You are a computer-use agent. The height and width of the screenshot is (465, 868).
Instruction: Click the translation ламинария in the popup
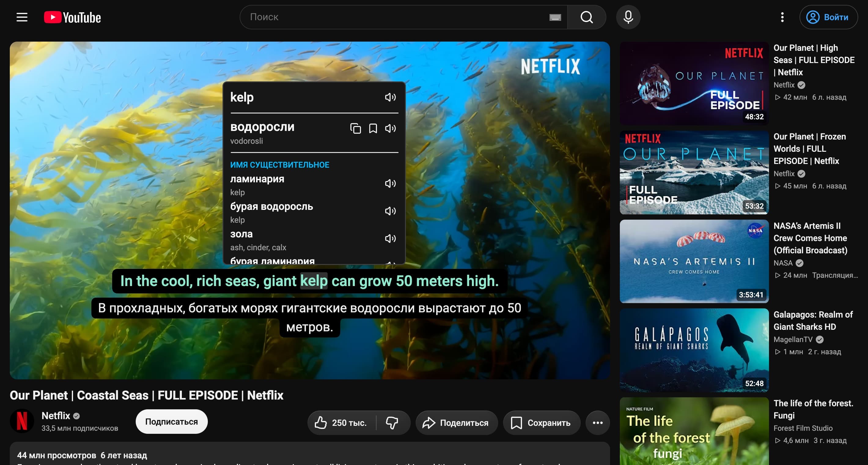click(x=257, y=179)
